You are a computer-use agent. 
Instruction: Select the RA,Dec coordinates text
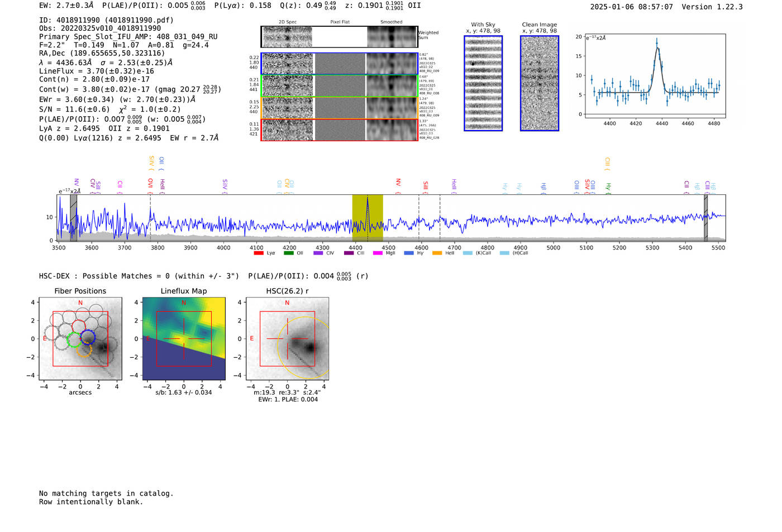[x=102, y=53]
